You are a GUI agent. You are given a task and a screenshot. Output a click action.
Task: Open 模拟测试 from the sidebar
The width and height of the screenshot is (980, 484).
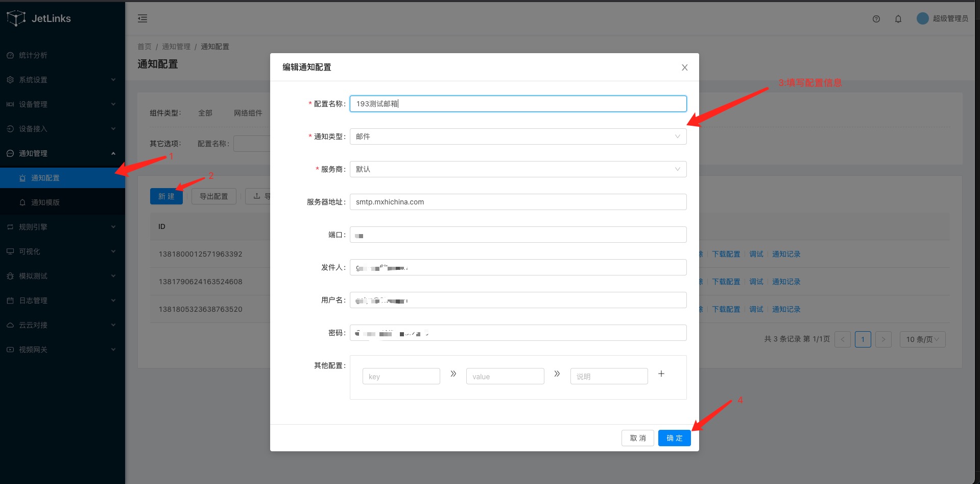(x=32, y=275)
